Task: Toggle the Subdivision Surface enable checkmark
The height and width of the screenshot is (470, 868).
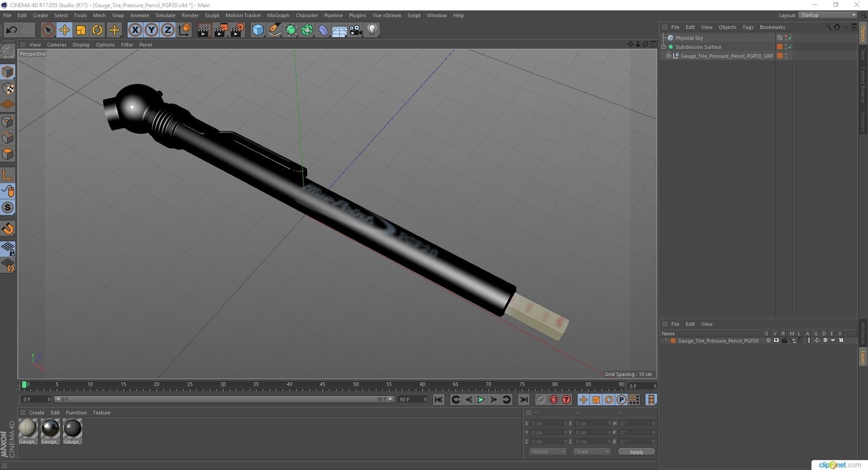Action: (790, 47)
